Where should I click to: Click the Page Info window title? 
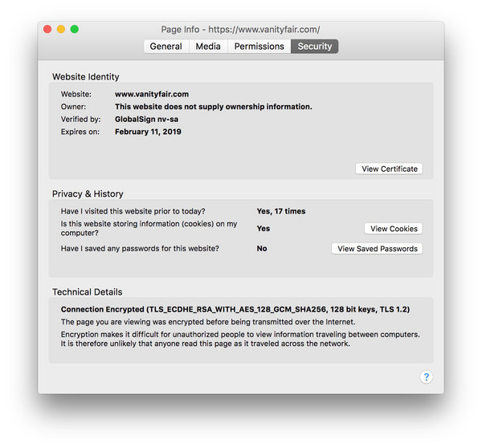[x=240, y=30]
